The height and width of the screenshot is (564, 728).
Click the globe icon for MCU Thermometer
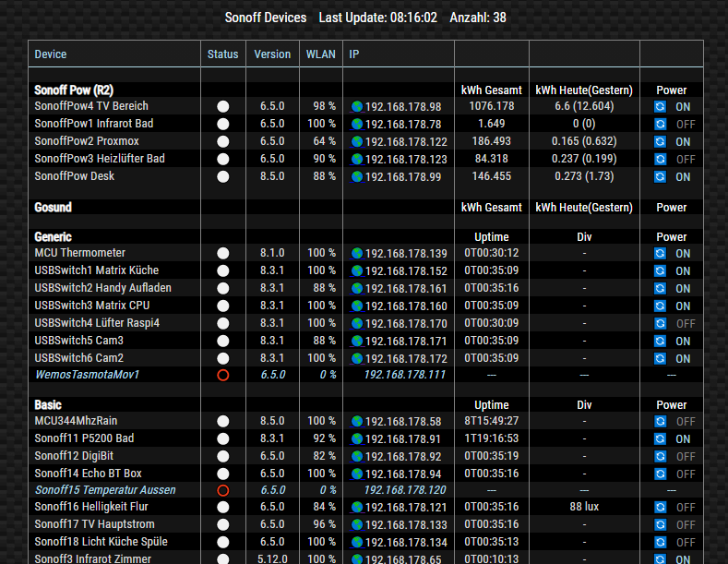[x=356, y=253]
